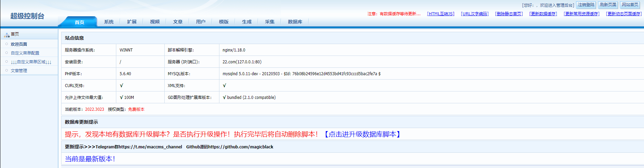Click 删除静态首页 link
Screen dimensions: 644x168
509,14
